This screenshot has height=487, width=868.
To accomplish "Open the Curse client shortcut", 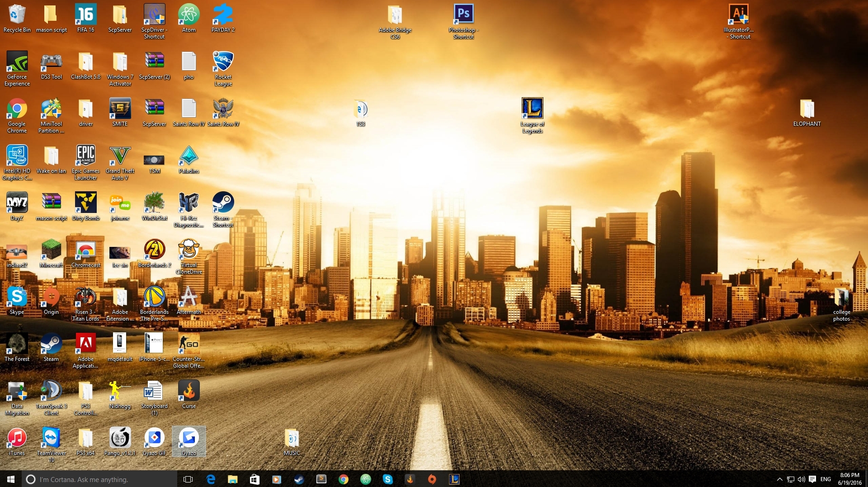I will pos(189,395).
